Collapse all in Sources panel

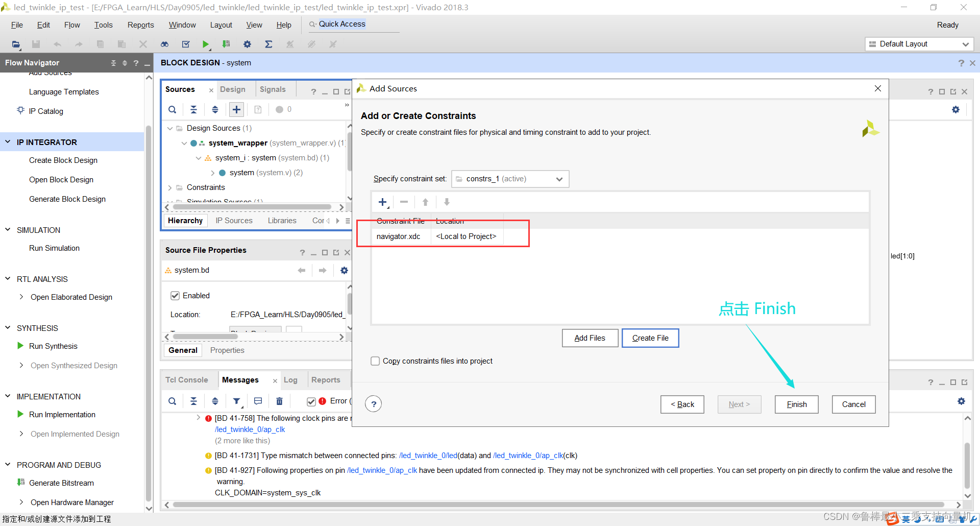(193, 109)
